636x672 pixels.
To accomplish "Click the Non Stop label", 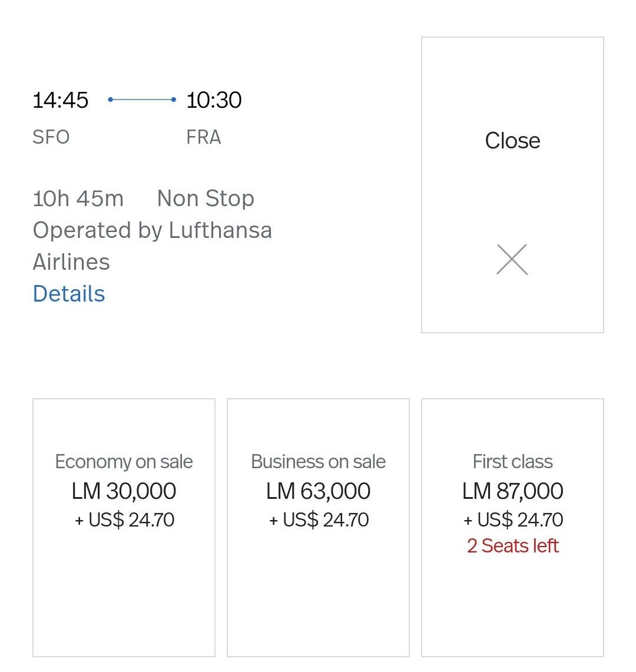I will (206, 198).
